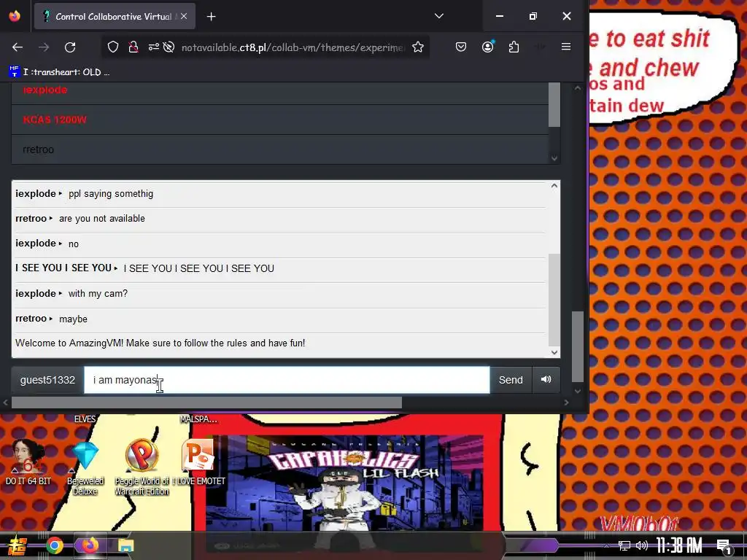Open a new tab with the plus button
Screen dimensions: 747x560
(x=211, y=17)
